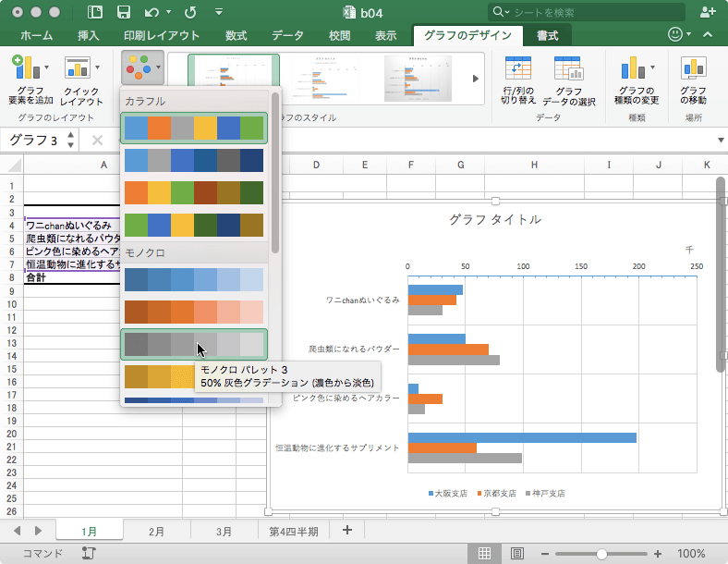Click the zoom slider handle in status bar
Image resolution: width=728 pixels, height=564 pixels.
[601, 554]
